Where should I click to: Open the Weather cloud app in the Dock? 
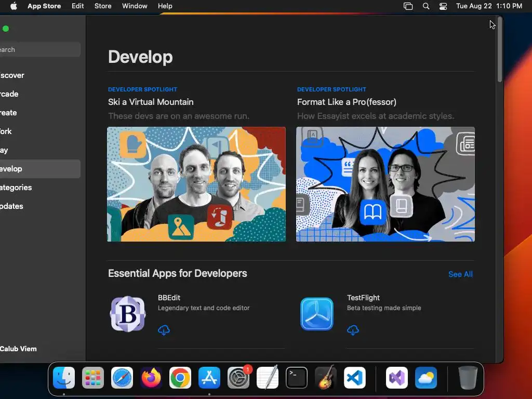coord(426,378)
